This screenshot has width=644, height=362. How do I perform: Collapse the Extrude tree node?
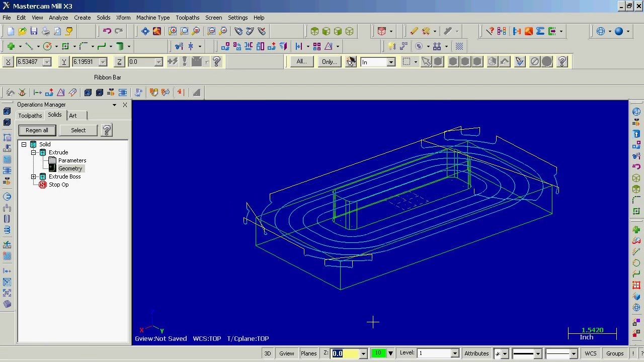[33, 152]
